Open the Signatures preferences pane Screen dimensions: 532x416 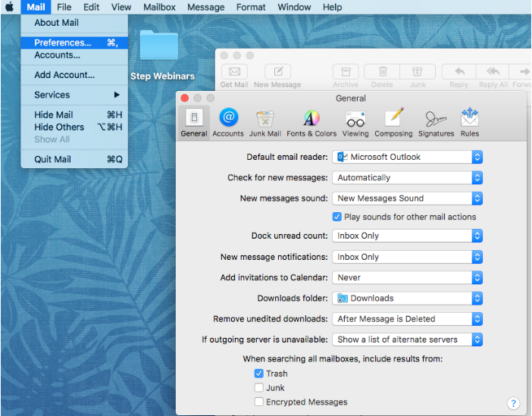coord(436,123)
